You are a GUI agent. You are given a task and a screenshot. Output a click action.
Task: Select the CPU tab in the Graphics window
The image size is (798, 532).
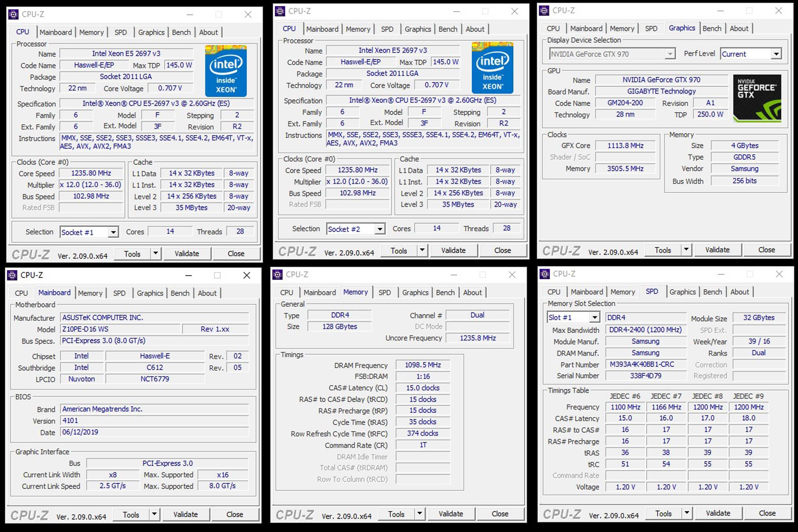pyautogui.click(x=553, y=28)
